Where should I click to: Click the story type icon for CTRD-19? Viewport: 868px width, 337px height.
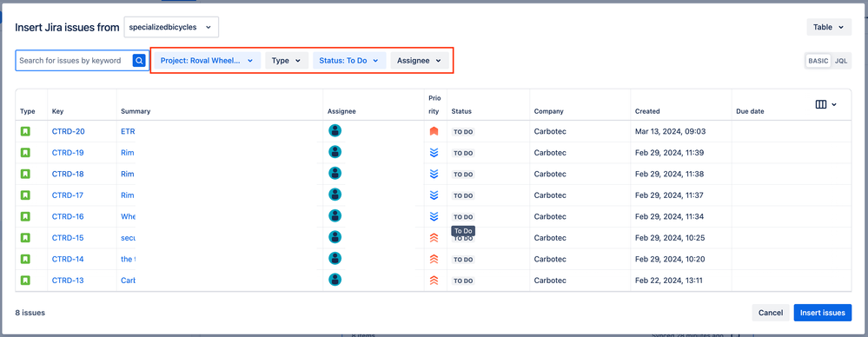pos(25,153)
